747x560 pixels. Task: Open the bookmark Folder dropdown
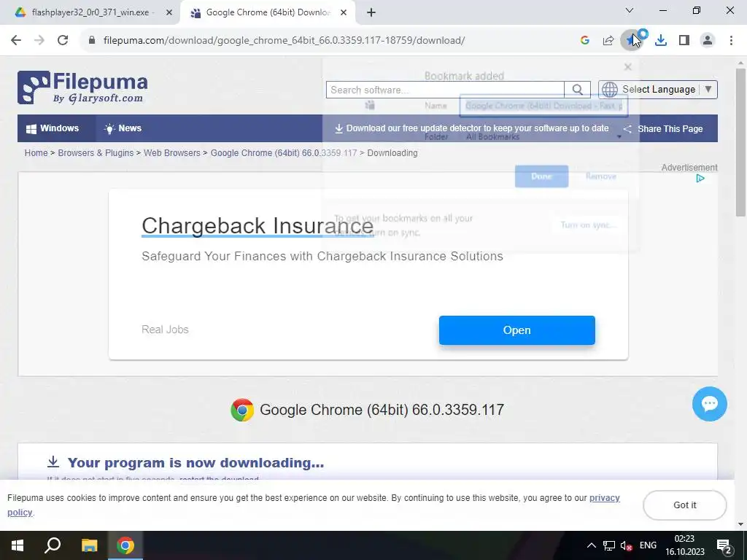tap(543, 136)
